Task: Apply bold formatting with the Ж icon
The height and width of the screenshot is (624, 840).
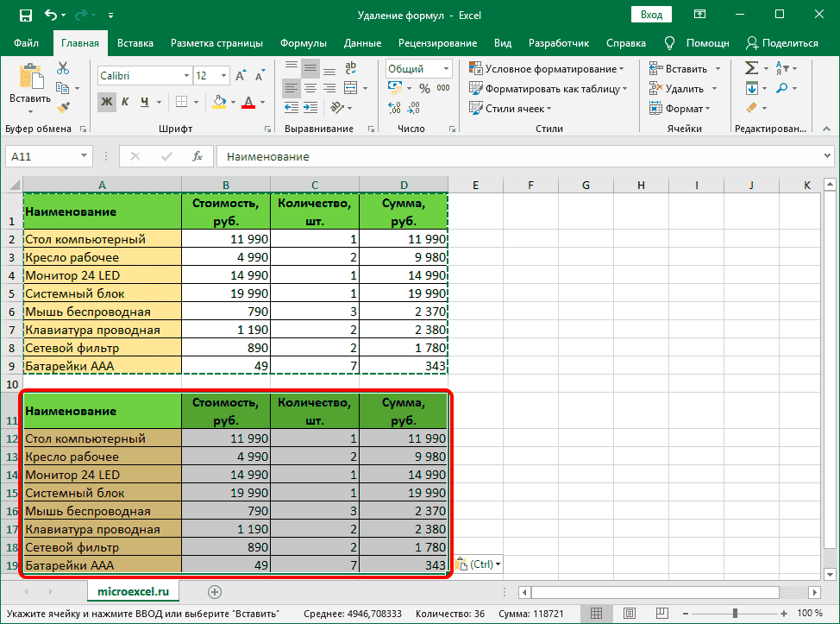Action: point(106,101)
